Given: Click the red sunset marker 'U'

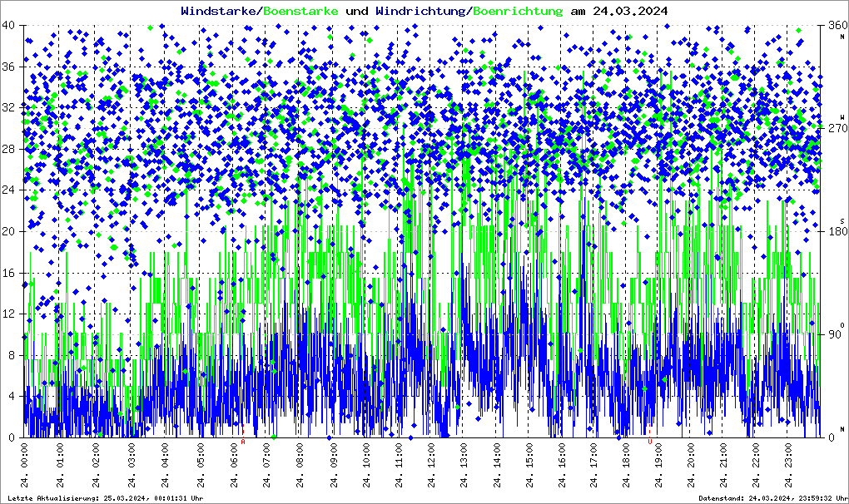Looking at the screenshot, I should 649,443.
